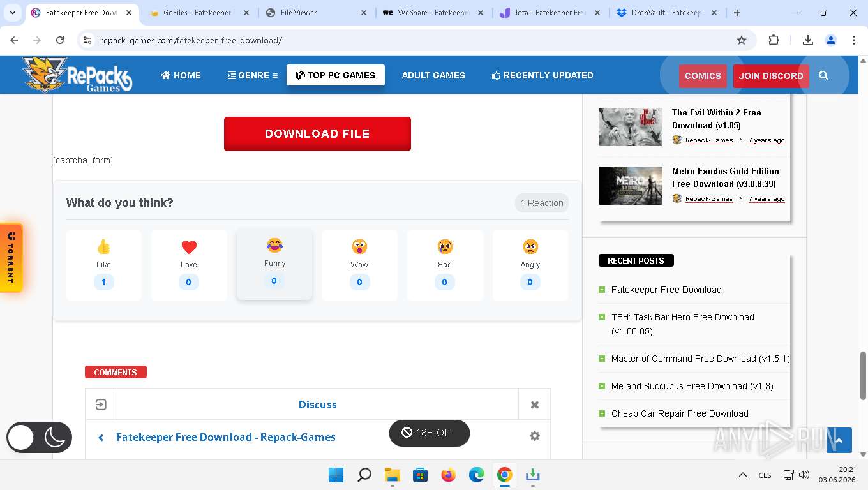Open the Windows Start menu

(336, 475)
